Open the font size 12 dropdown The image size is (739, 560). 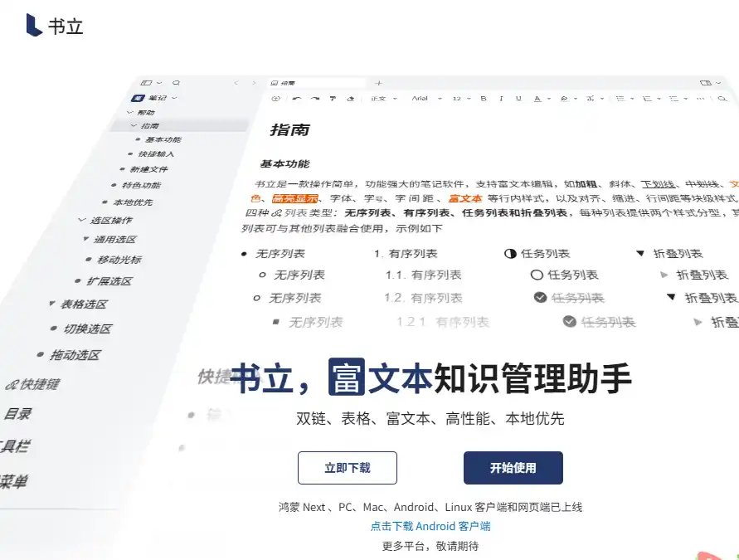461,99
